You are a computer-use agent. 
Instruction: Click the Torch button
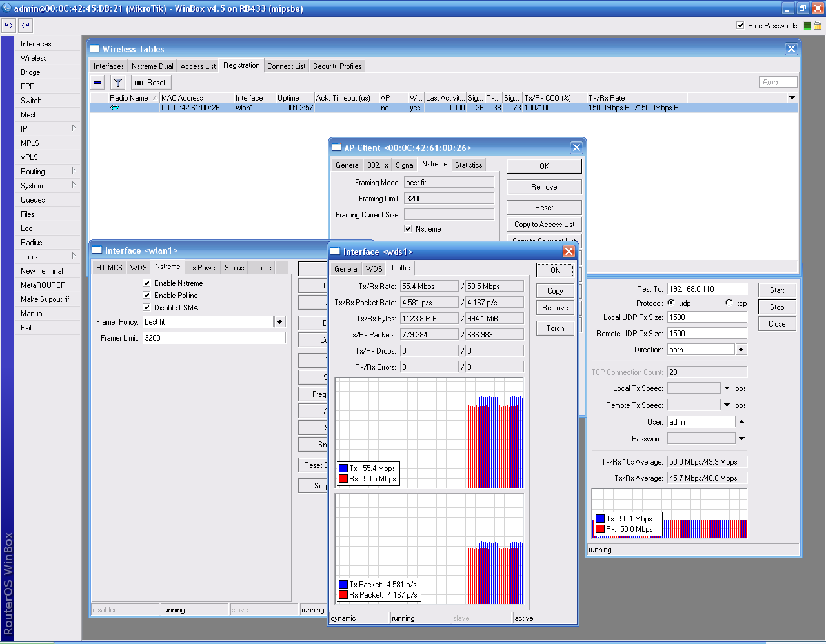555,328
